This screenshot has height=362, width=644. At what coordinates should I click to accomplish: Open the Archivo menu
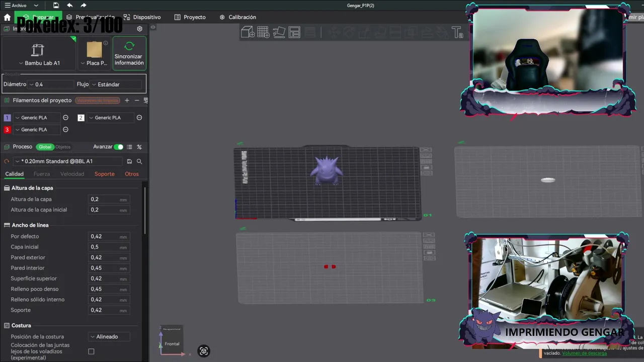point(15,6)
